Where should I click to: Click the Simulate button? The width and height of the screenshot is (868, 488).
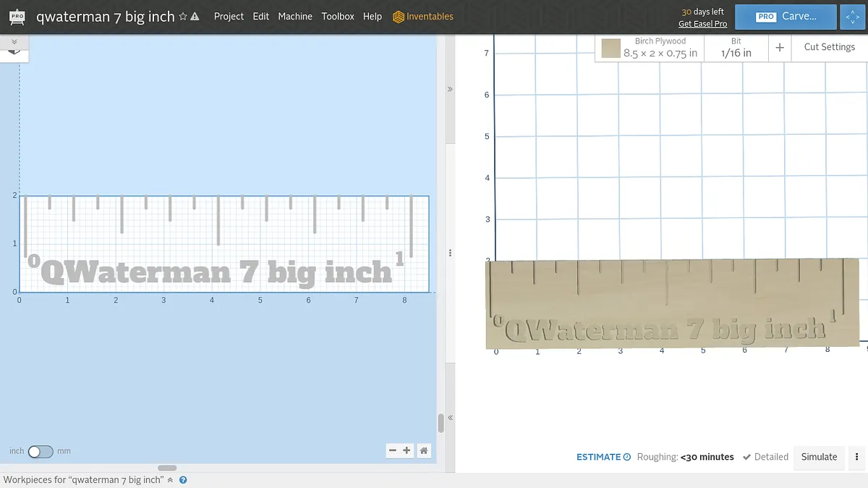(x=819, y=457)
